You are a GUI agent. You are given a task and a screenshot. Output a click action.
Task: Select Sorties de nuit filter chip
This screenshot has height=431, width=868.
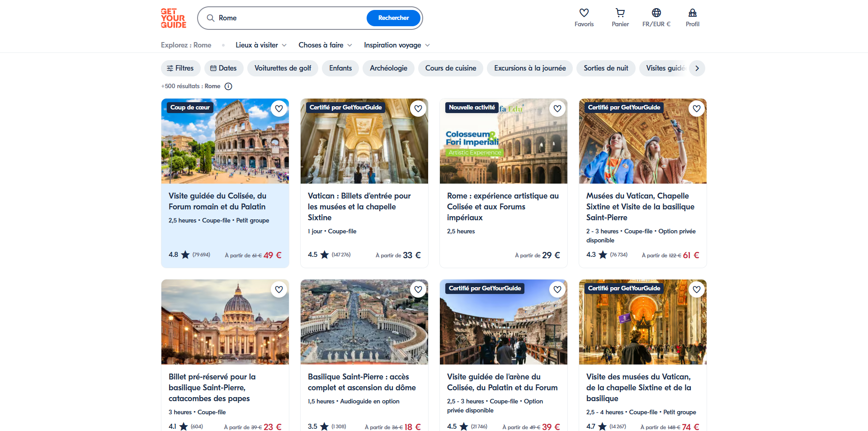606,68
